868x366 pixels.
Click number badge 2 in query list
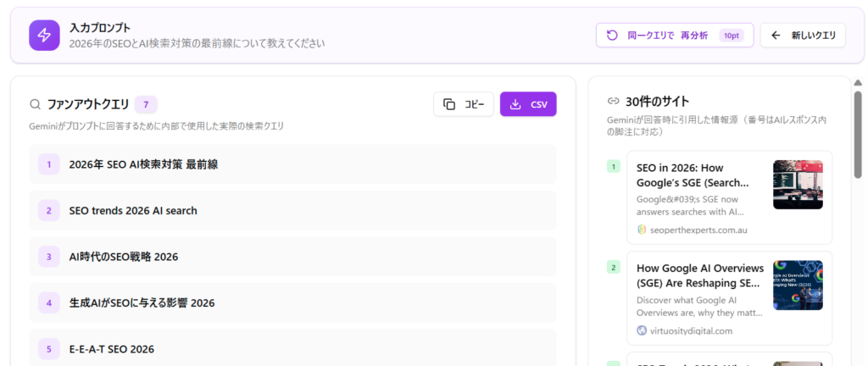point(48,211)
